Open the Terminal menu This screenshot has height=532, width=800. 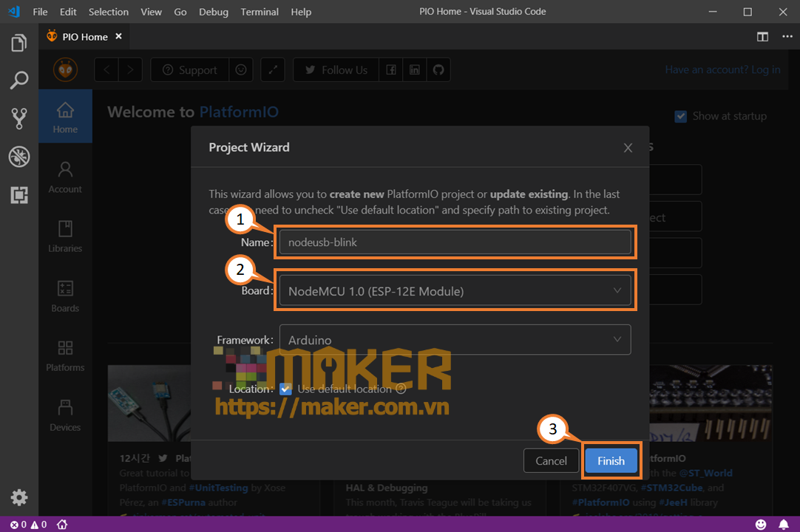point(260,12)
